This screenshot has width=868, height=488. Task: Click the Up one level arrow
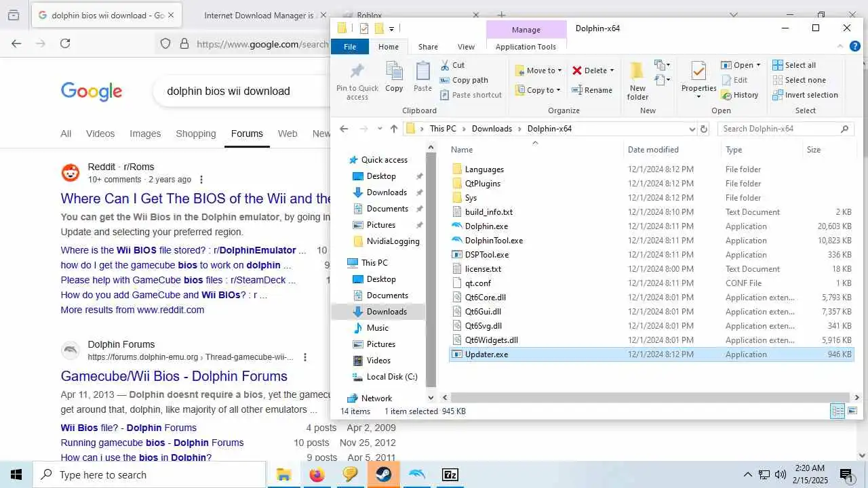click(x=394, y=129)
